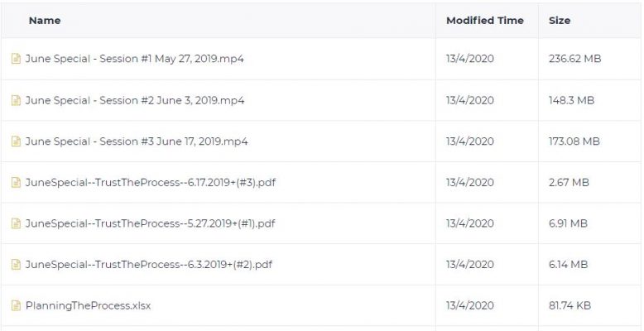Sort files by Size column header
644x331 pixels.
(x=560, y=21)
